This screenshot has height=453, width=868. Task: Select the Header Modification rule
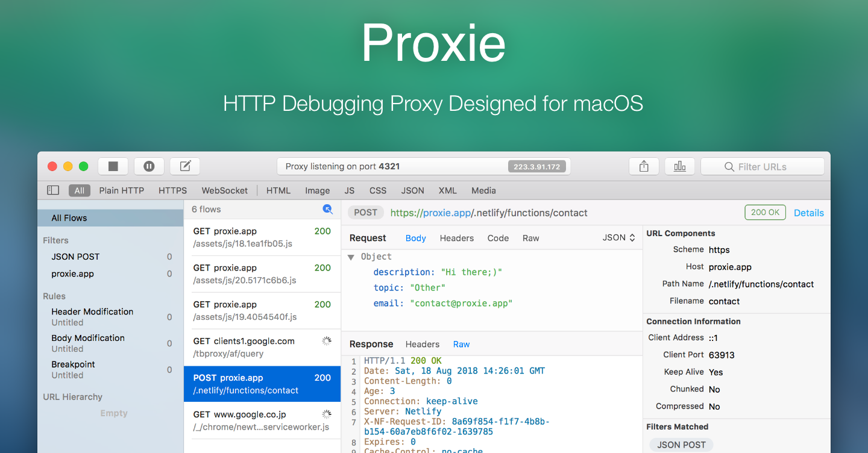click(110, 317)
